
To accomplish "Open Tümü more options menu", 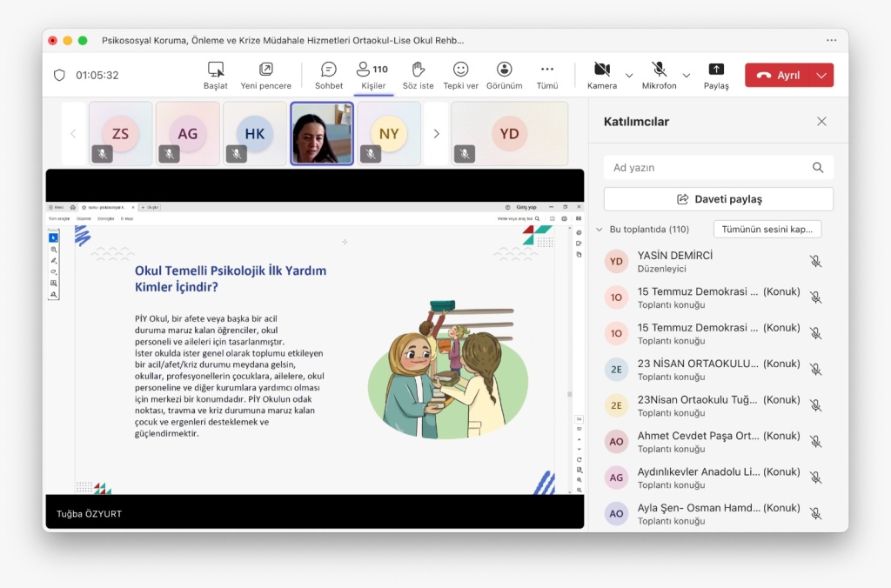I will tap(546, 70).
